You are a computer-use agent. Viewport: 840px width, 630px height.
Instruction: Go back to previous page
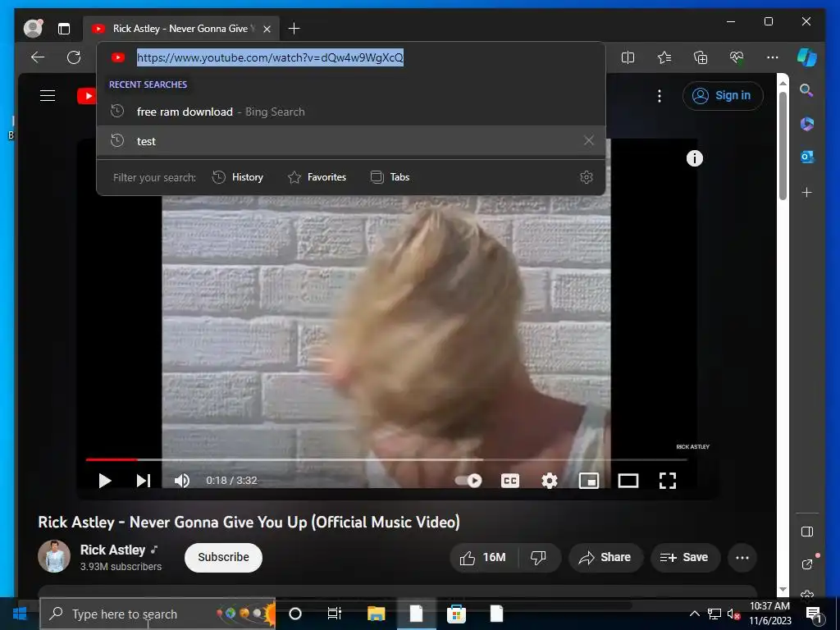(38, 57)
